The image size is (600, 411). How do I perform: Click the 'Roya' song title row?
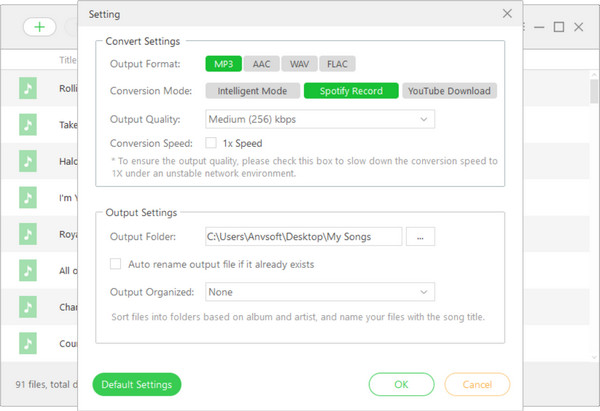pyautogui.click(x=68, y=234)
